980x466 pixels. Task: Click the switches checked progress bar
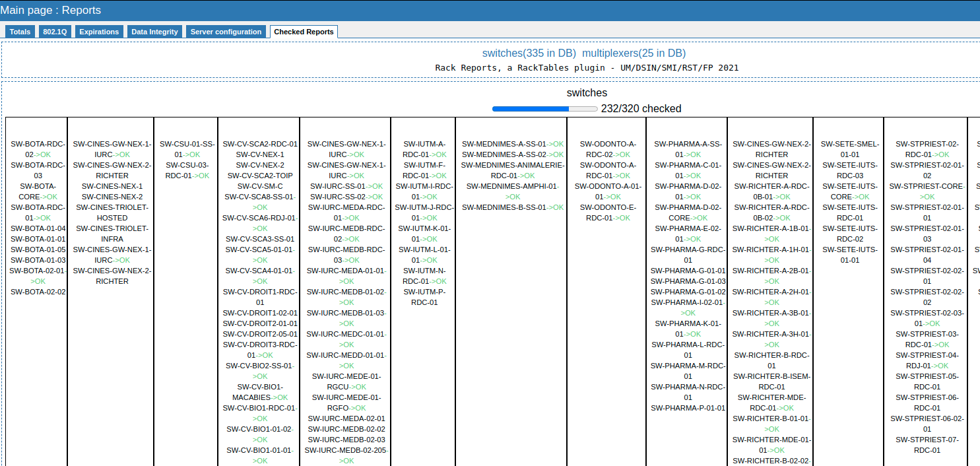pyautogui.click(x=544, y=109)
